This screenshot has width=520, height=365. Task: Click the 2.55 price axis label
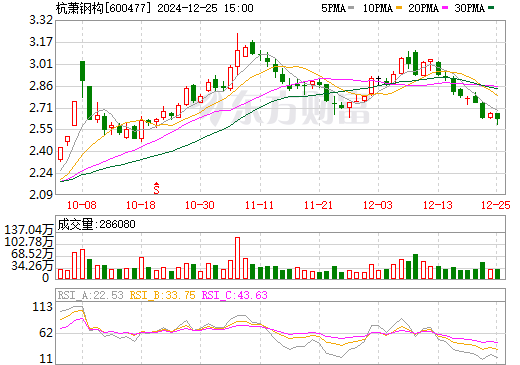[x=41, y=129]
